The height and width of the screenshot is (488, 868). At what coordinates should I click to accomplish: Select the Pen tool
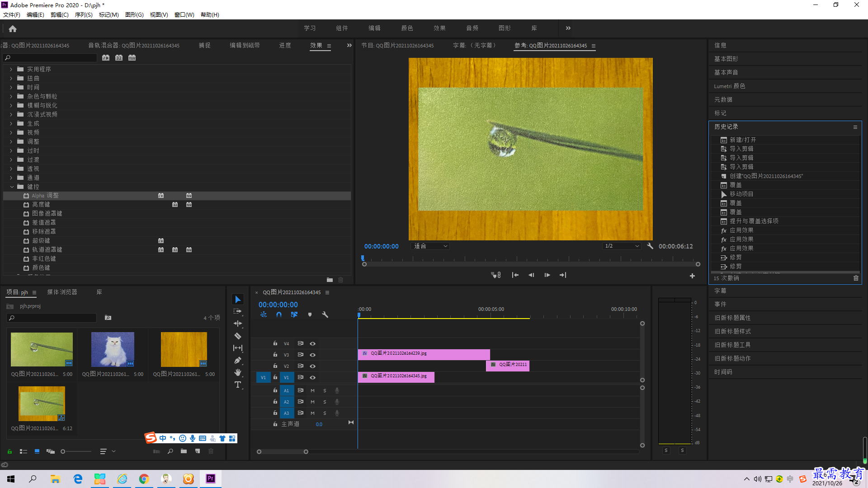coord(238,360)
